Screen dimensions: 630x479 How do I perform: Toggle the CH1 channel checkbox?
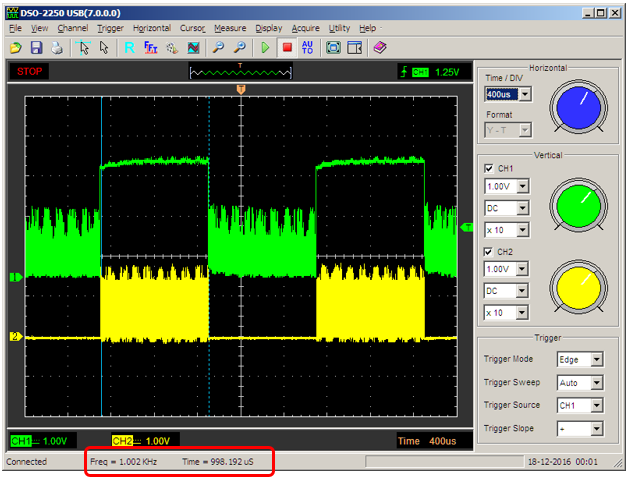click(489, 168)
